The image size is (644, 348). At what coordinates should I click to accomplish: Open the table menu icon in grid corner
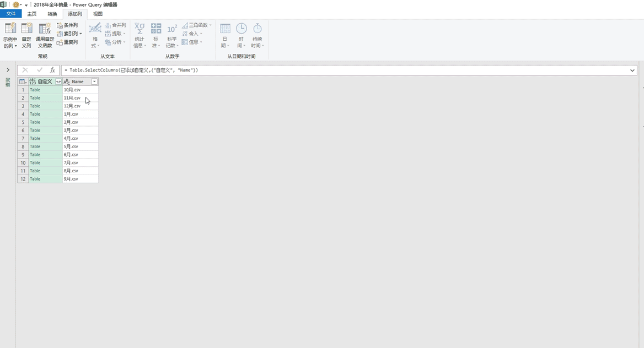(23, 81)
